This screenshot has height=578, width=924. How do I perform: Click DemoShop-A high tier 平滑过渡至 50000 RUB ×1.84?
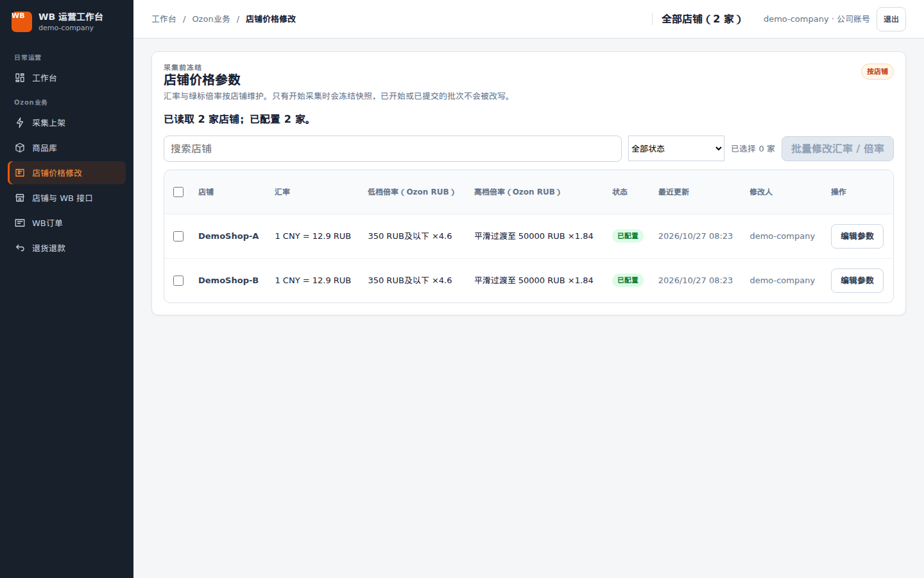tap(534, 236)
